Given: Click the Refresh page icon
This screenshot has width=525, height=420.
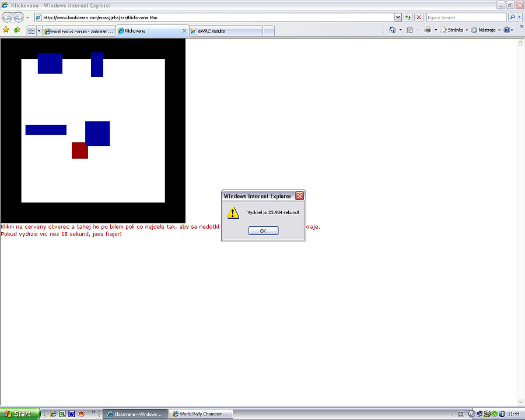Looking at the screenshot, I should (x=408, y=17).
